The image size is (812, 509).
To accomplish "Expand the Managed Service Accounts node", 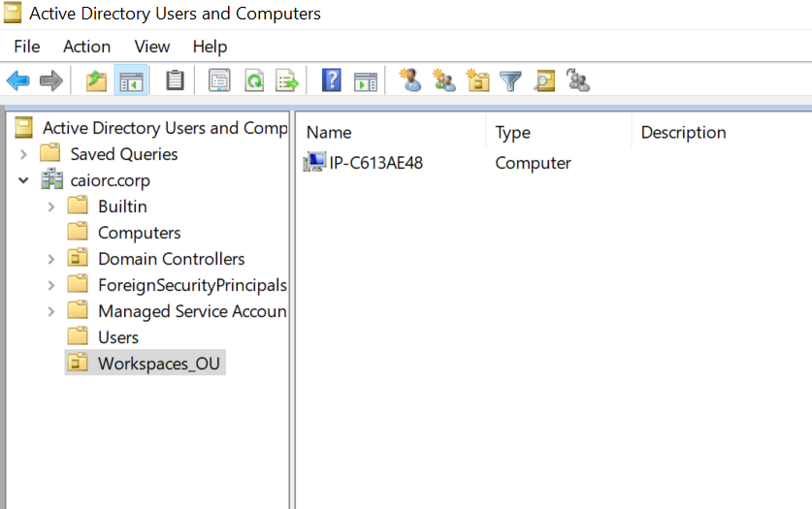I will point(50,311).
